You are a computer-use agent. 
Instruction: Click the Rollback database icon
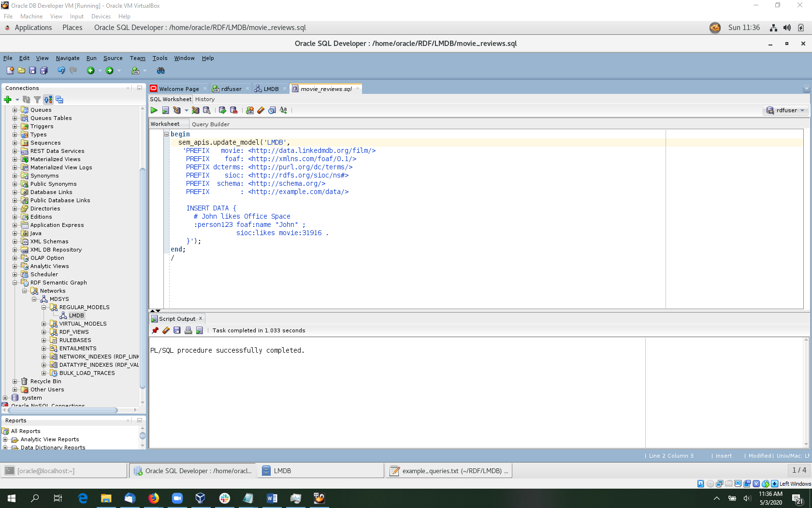click(x=233, y=110)
